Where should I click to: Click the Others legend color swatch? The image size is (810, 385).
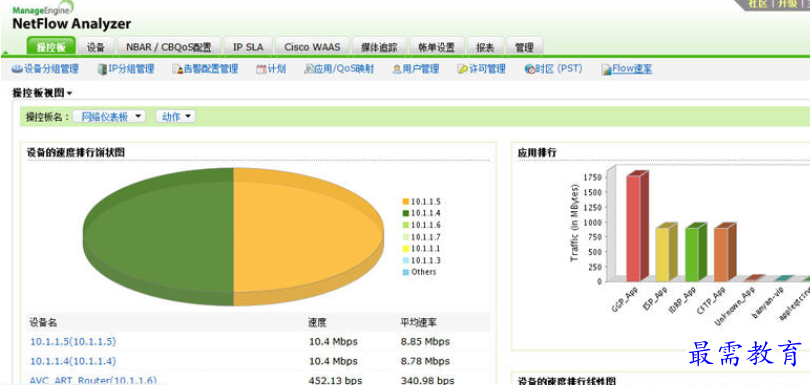[406, 272]
